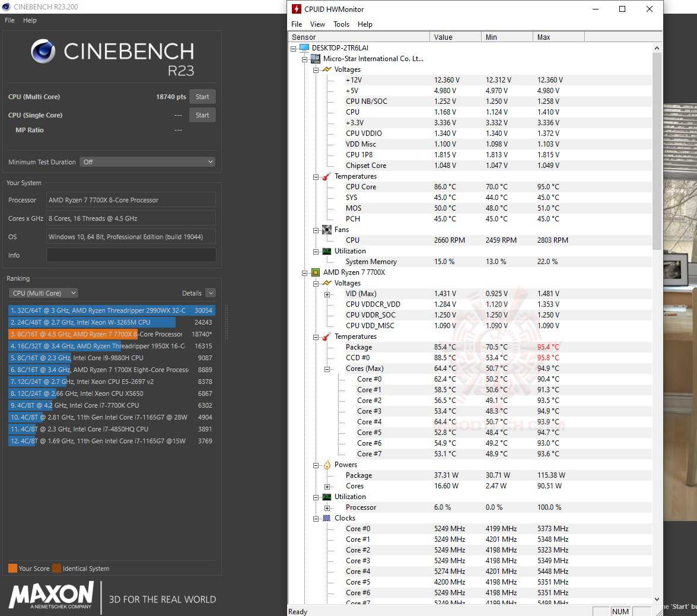Collapse the AMD Ryzen 7 7700X node
Image resolution: width=697 pixels, height=616 pixels.
304,272
